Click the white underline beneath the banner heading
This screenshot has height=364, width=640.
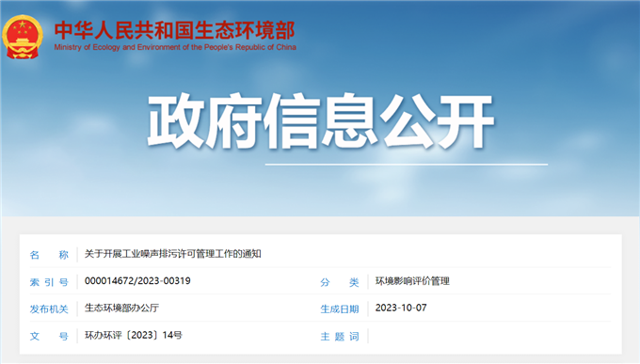[407, 165]
